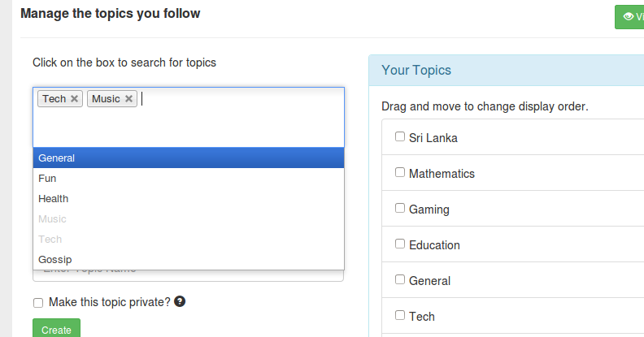Check the Tech topic checkbox in Your Topics

(x=400, y=315)
